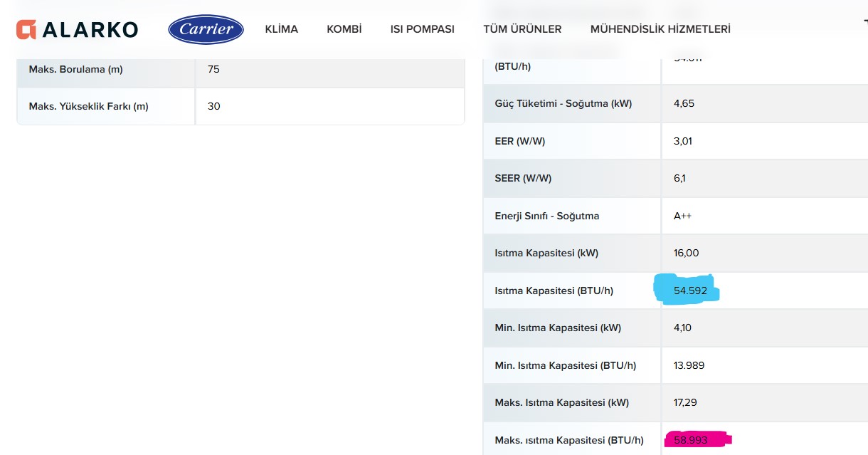Click the height difference value 30
This screenshot has height=455, width=868.
213,106
